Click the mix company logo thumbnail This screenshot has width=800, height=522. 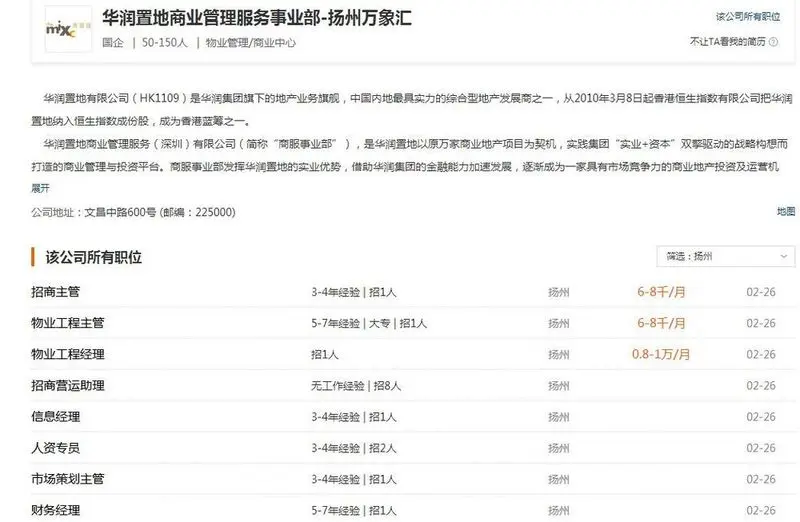68,29
